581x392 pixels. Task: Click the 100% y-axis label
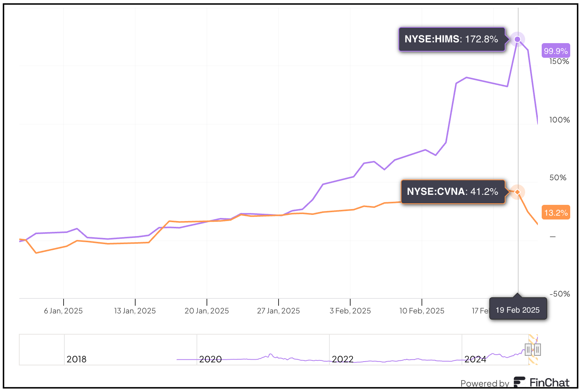[559, 120]
